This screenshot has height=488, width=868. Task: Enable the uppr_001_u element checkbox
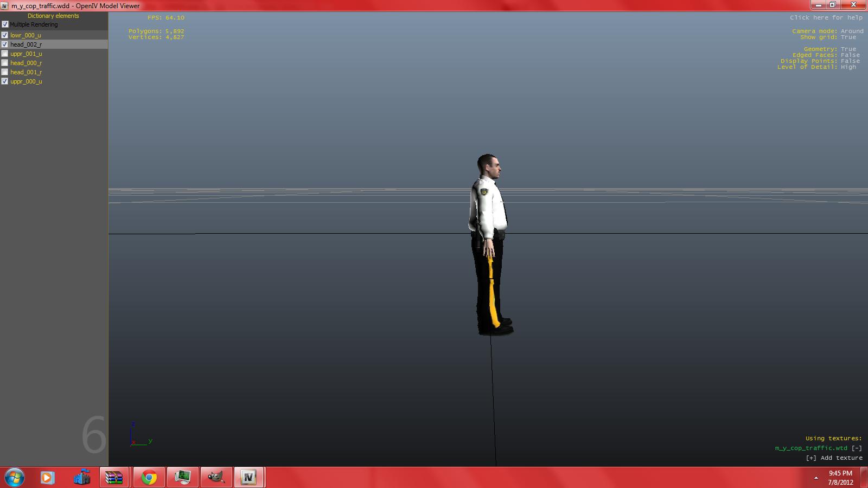coord(5,54)
